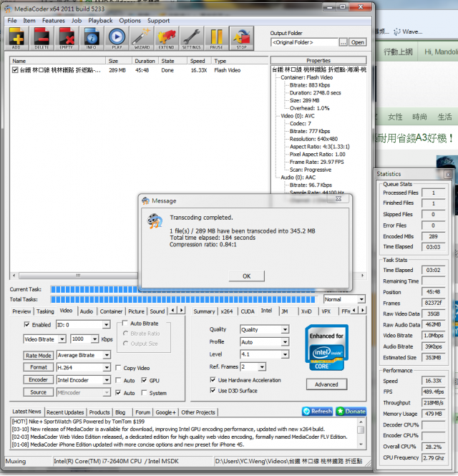Open the Recent Updates news tab

[x=65, y=412]
